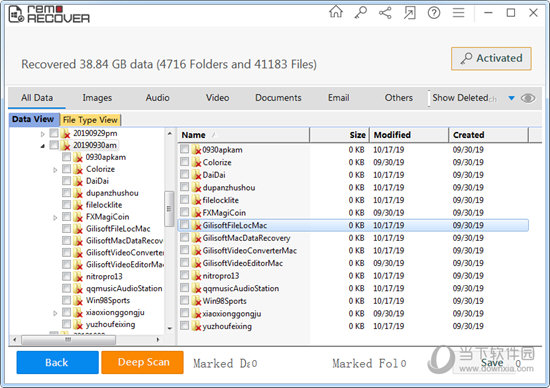Click the 20190930am folder icon in the tree
This screenshot has width=550, height=388.
[x=65, y=145]
